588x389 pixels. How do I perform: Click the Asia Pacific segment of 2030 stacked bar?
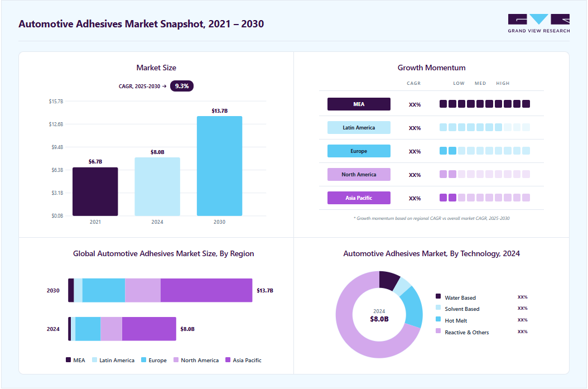click(x=206, y=290)
